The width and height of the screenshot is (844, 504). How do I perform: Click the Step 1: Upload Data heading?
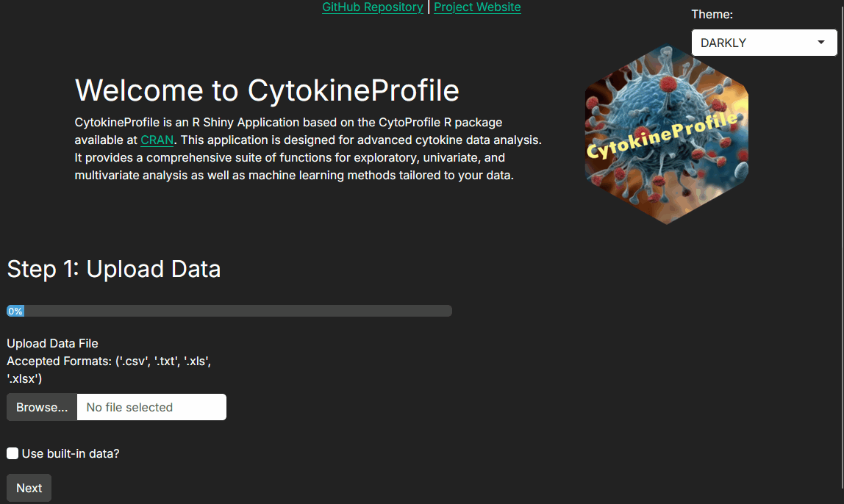click(113, 269)
